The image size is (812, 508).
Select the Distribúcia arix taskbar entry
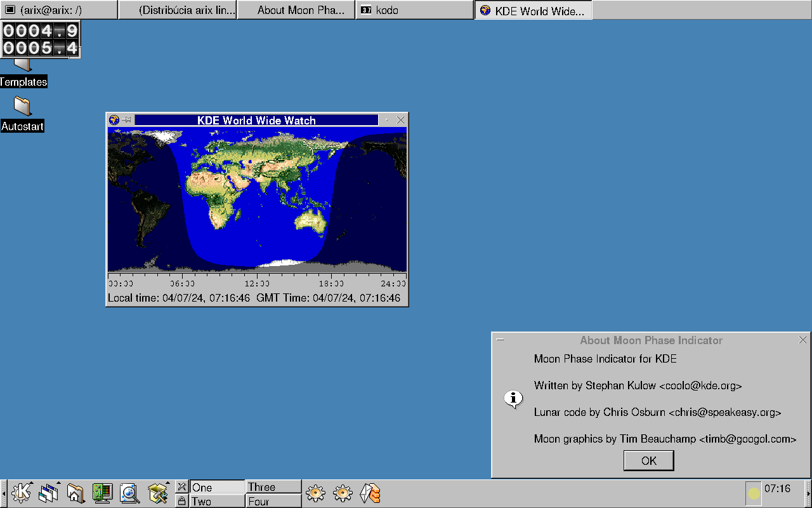(x=178, y=10)
